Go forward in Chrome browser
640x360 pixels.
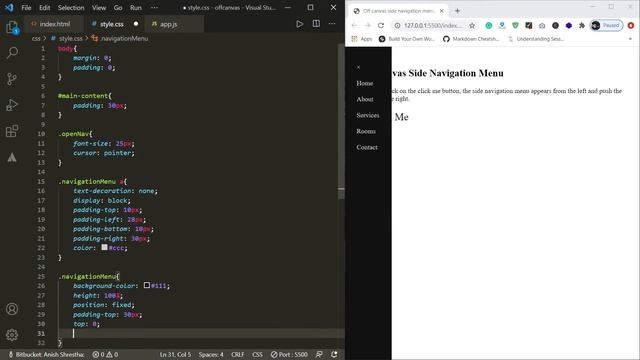[367, 25]
